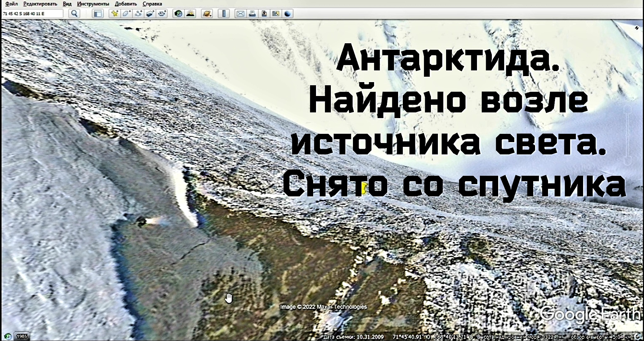Open the planet selection dropdown
This screenshot has height=341, width=644.
tap(207, 14)
